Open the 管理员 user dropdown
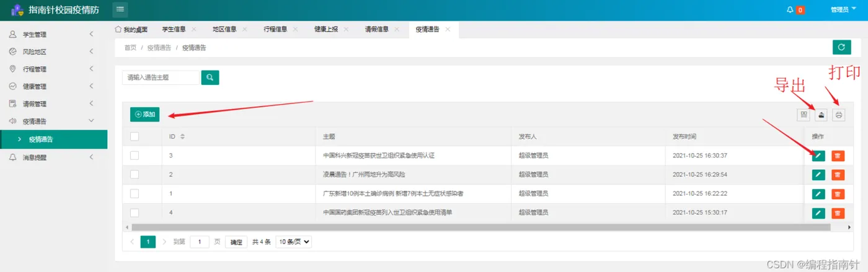Viewport: 868px width, 272px height. pos(842,10)
